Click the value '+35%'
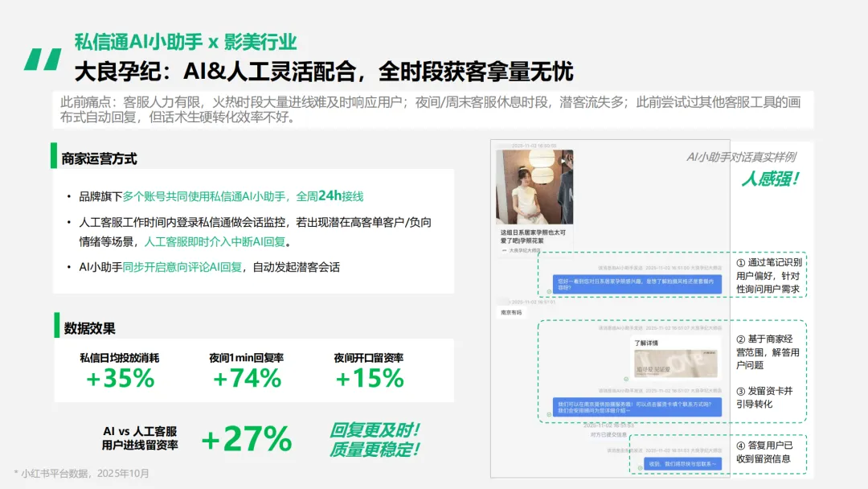The image size is (868, 489). (120, 379)
